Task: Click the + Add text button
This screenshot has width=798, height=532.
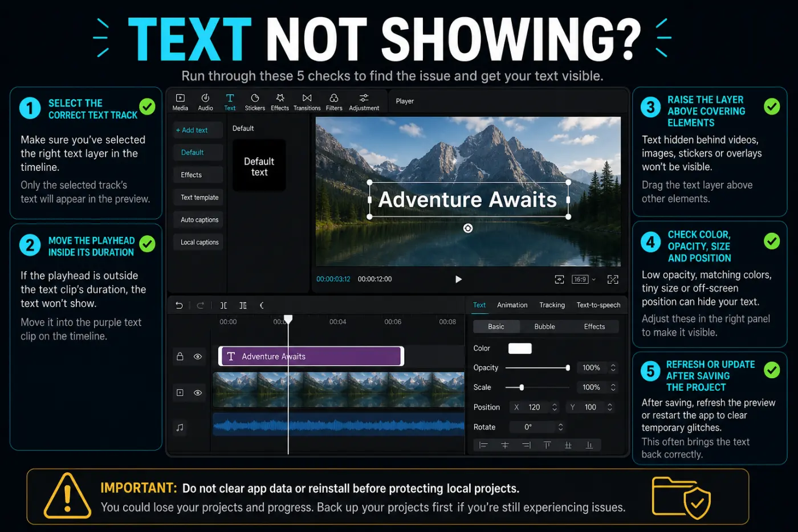Action: point(198,130)
